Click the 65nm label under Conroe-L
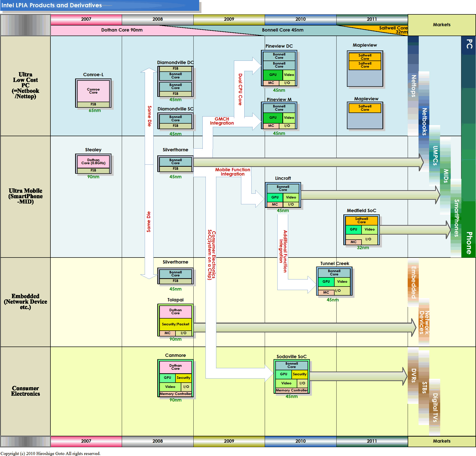Viewport: 476px width, 456px height. tap(95, 110)
